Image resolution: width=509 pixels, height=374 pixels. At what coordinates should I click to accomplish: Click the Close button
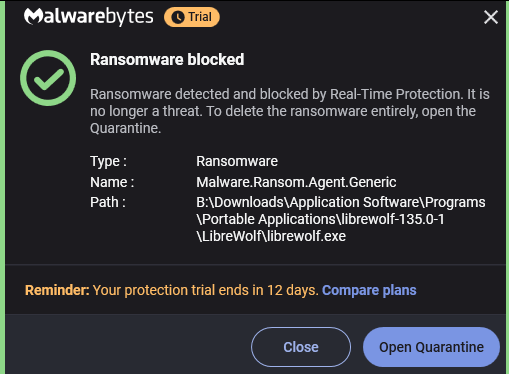point(301,347)
